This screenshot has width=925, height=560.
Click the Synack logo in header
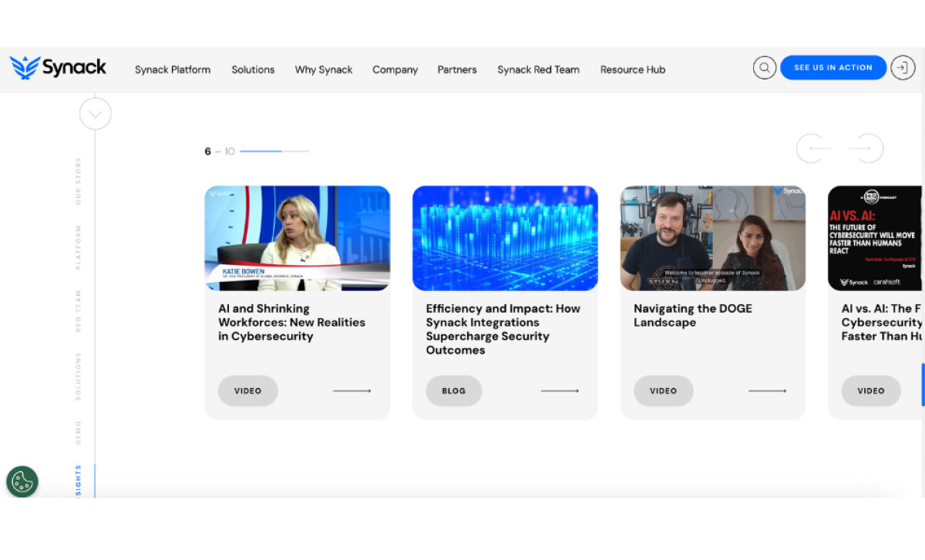58,68
